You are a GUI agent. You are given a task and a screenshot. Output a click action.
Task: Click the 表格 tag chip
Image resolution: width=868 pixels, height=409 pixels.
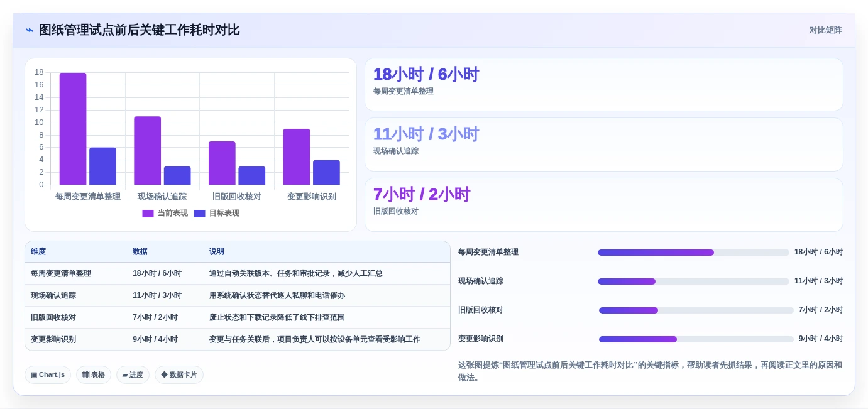[x=94, y=375]
